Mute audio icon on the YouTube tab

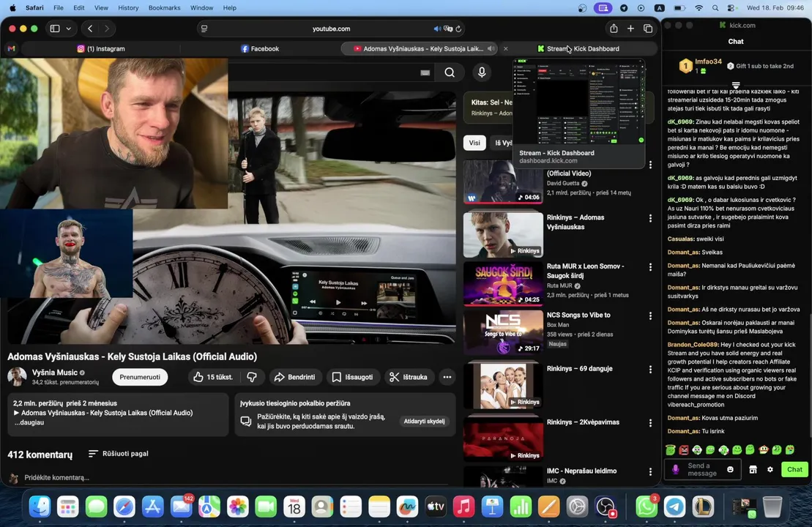[x=491, y=48]
